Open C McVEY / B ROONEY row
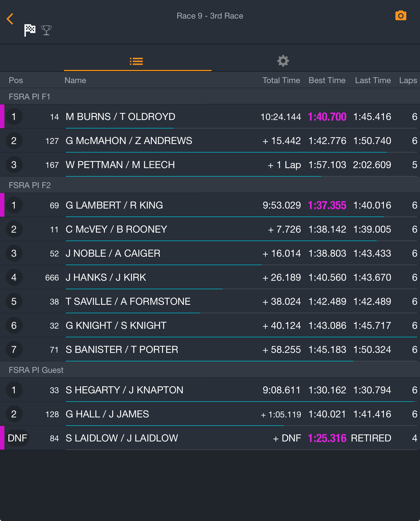Screen dimensions: 420x521 click(210, 229)
